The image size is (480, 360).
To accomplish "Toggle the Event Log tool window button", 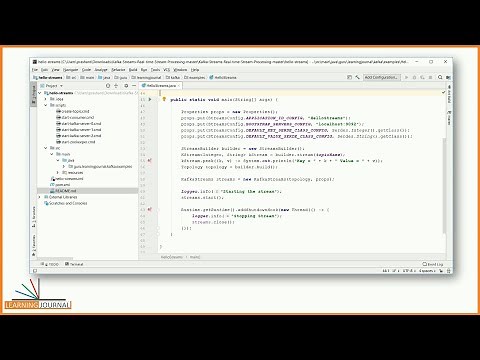I will pyautogui.click(x=433, y=264).
